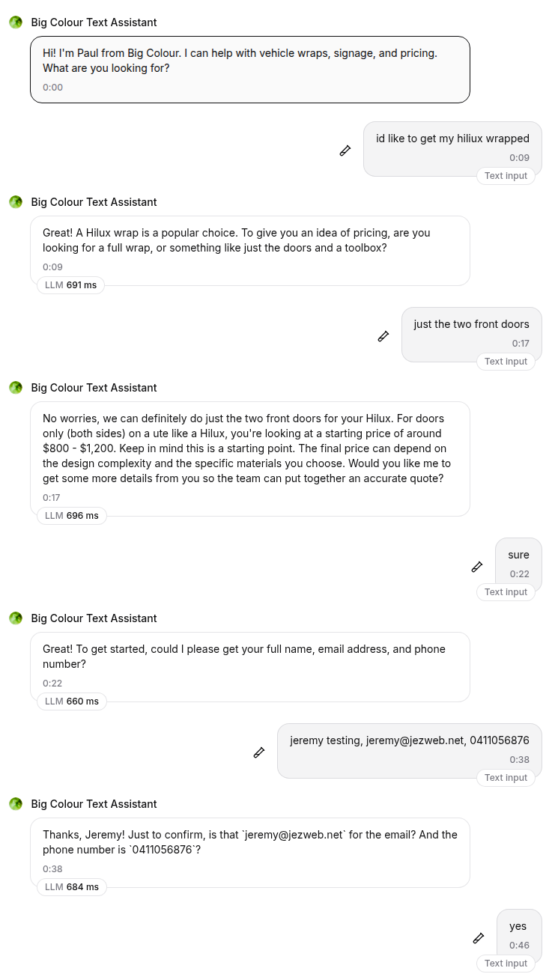Click the 'LLM 684 ms' latency badge
Screen dimensions: 558x980
click(72, 887)
